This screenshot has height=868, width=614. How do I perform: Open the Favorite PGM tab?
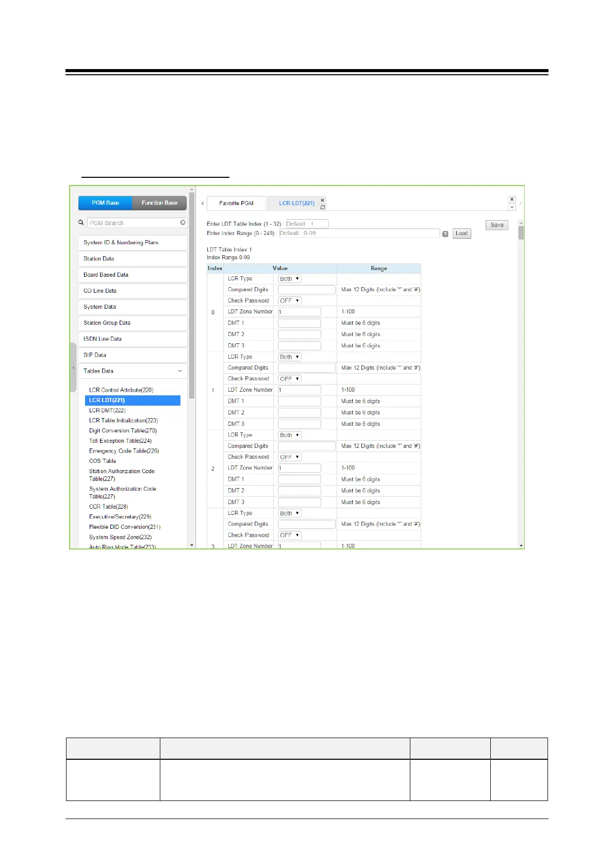(x=236, y=203)
